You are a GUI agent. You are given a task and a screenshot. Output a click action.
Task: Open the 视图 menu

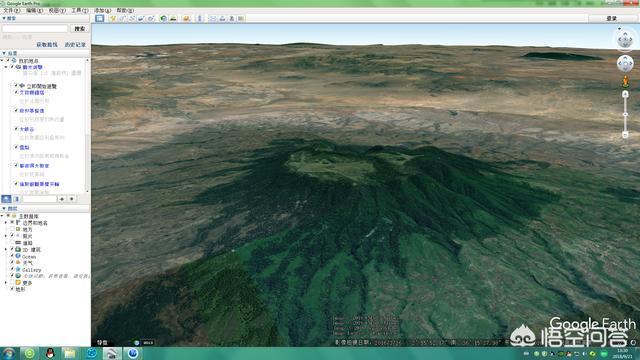[x=57, y=10]
